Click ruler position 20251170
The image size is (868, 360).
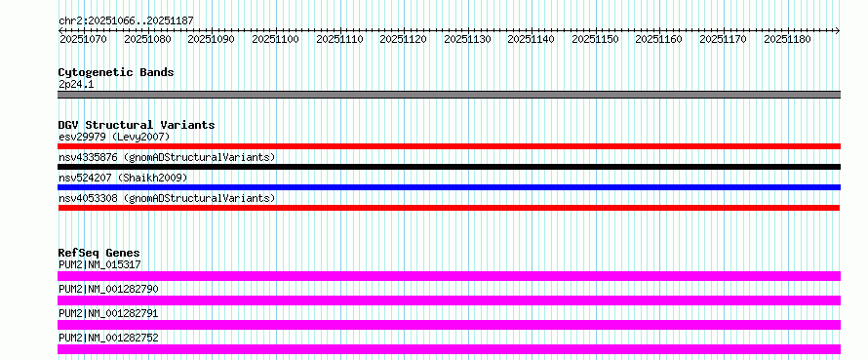coord(724,39)
